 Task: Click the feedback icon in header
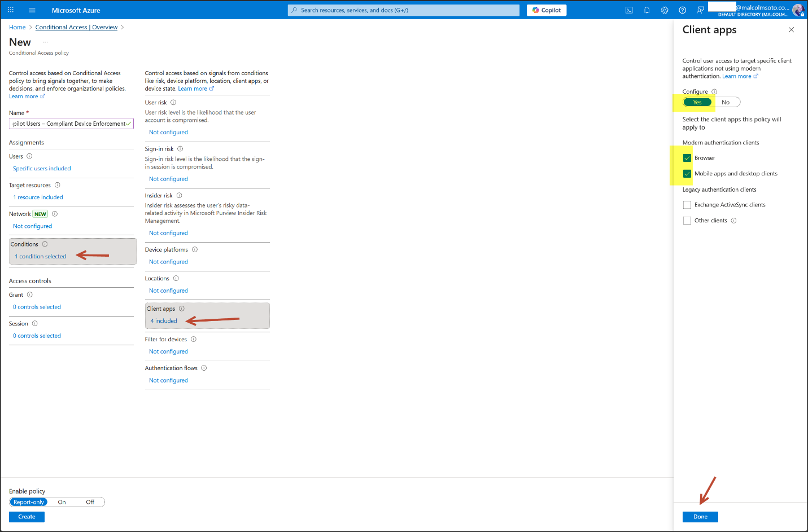click(700, 10)
